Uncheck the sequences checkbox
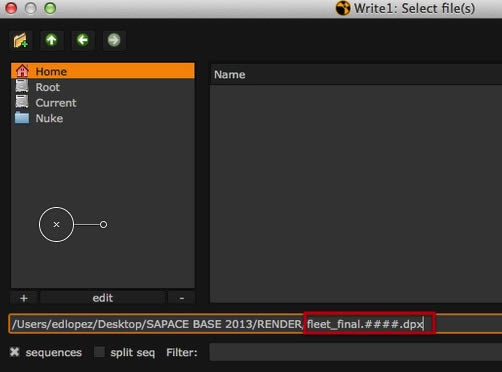Image resolution: width=502 pixels, height=372 pixels. [14, 352]
